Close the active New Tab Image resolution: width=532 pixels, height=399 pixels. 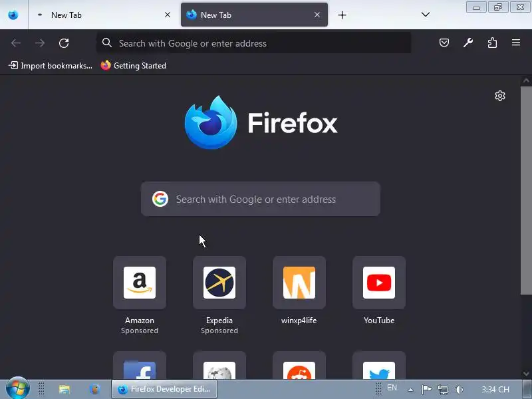(317, 15)
